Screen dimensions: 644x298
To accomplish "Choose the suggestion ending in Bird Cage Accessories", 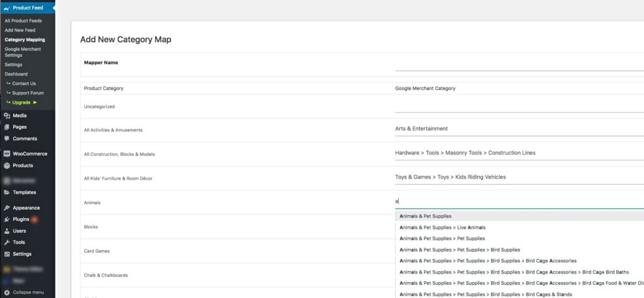I will click(519, 261).
